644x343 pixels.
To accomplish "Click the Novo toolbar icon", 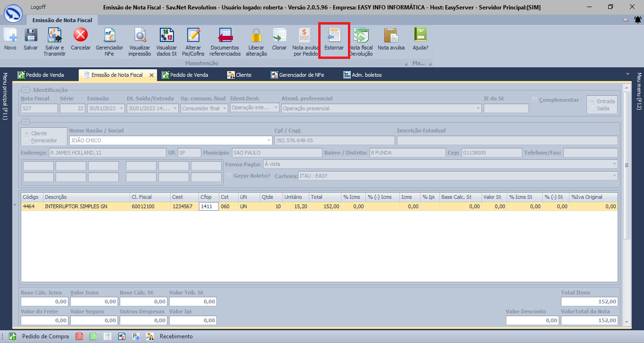I will [10, 35].
